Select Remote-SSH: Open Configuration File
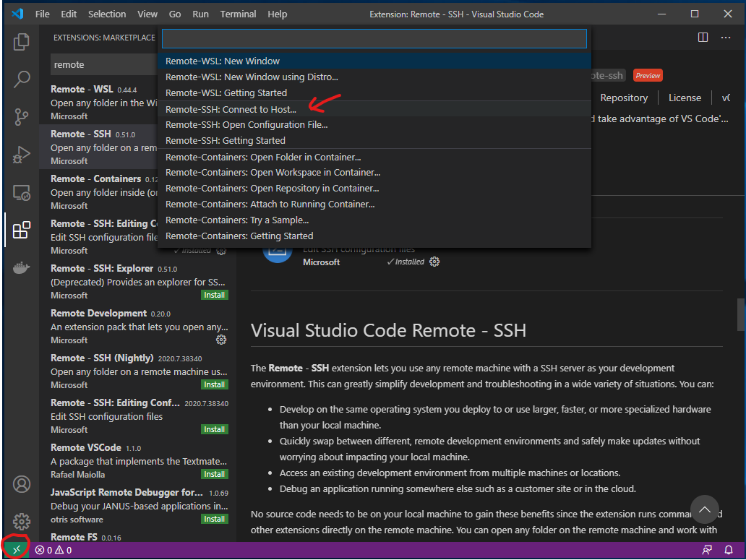This screenshot has width=746, height=560. point(374,124)
